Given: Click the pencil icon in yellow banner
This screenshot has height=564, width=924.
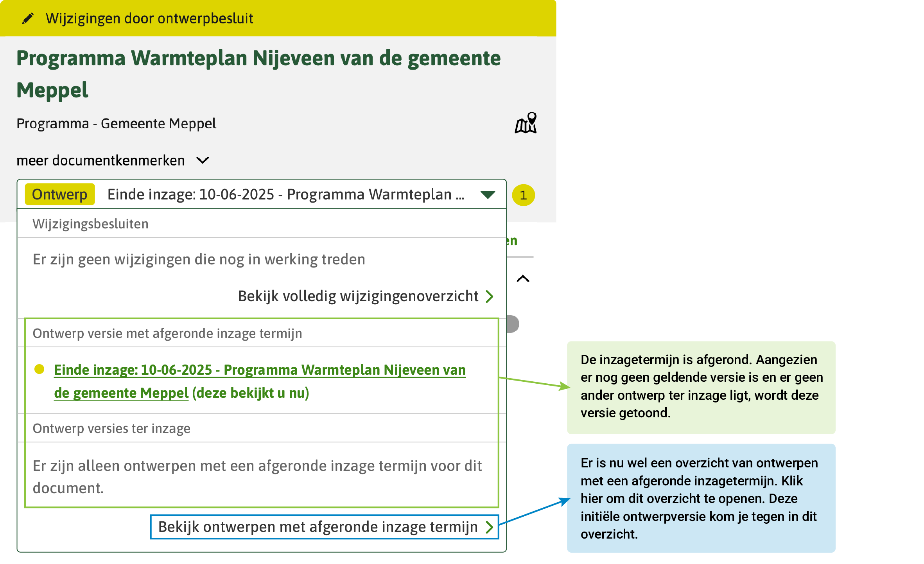Looking at the screenshot, I should [x=28, y=18].
